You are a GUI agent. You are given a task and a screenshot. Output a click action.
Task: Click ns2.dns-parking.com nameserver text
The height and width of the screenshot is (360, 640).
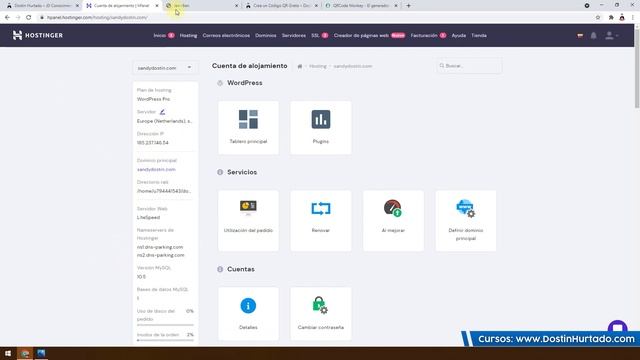[160, 255]
